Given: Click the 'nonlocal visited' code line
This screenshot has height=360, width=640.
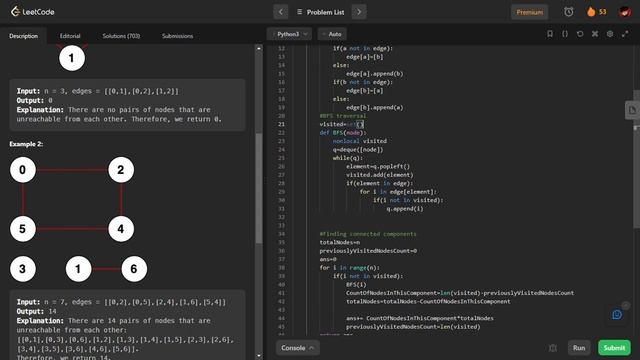Looking at the screenshot, I should pos(360,141).
